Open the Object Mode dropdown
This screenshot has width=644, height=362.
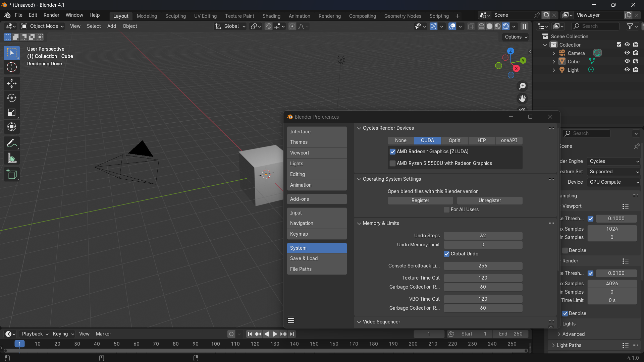[42, 26]
